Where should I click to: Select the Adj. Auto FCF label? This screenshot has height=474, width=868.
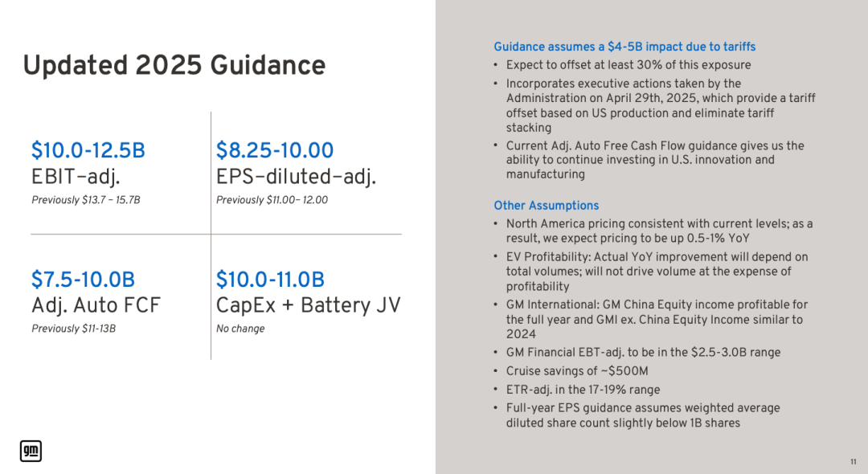click(x=96, y=305)
